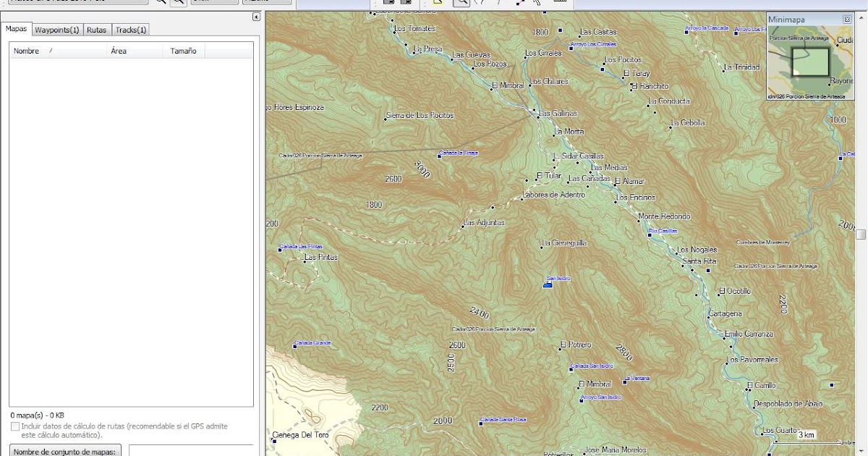The image size is (868, 456).
Task: Click the Las Cañadas map label
Action: pyautogui.click(x=590, y=178)
